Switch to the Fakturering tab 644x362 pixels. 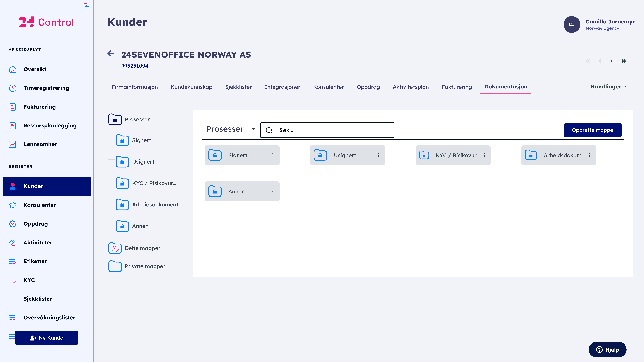457,87
